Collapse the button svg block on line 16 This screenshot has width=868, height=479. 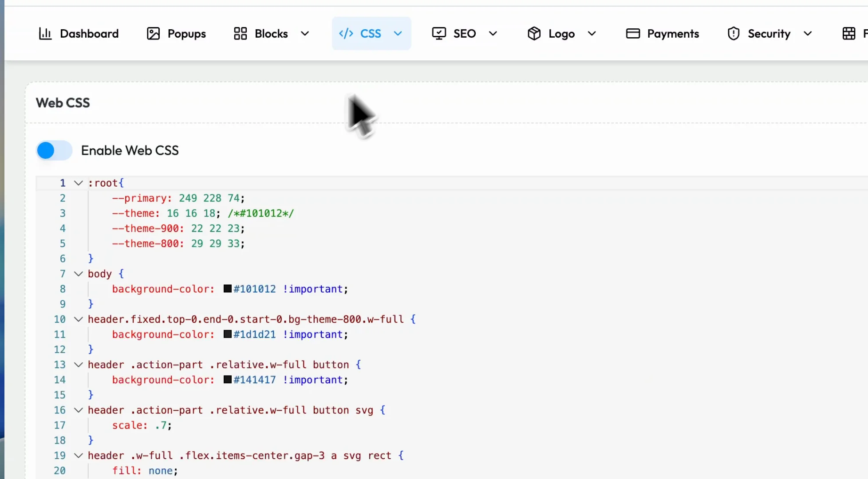(x=79, y=410)
